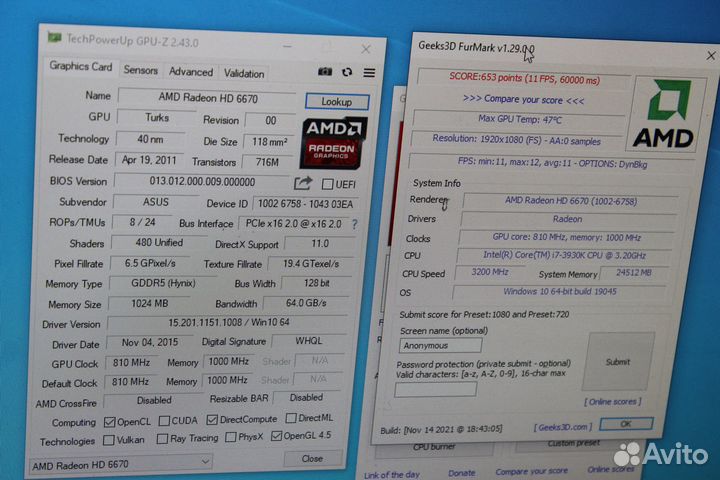Click the BIOS export share icon
The image size is (720, 480).
(303, 183)
